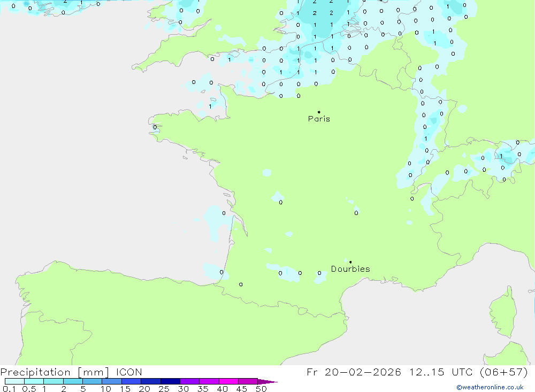Click the legend value '50'
The width and height of the screenshot is (535, 392).
click(x=261, y=389)
